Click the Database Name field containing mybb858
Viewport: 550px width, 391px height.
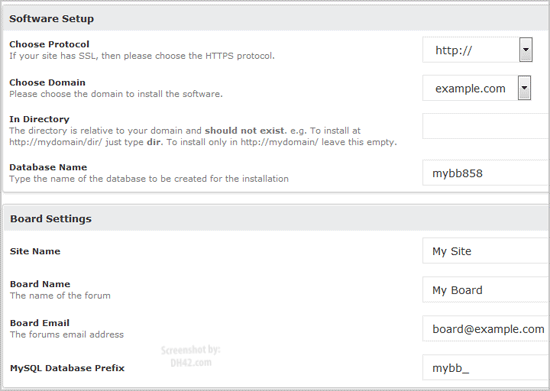486,173
